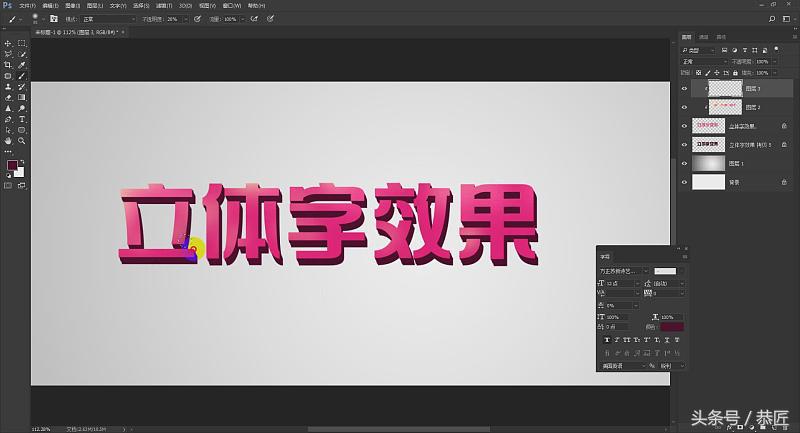Open the 帮助 Help menu
Screen dimensions: 800x433
pyautogui.click(x=256, y=6)
